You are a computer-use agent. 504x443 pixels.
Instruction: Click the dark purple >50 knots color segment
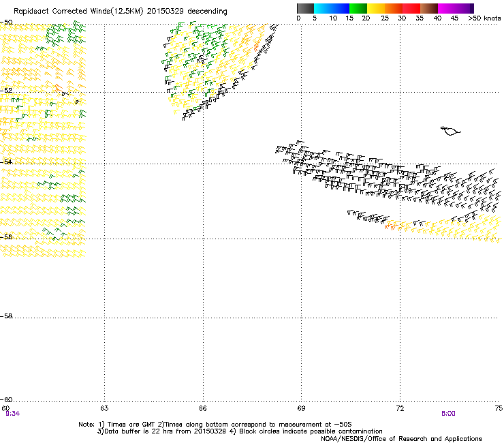click(x=471, y=8)
